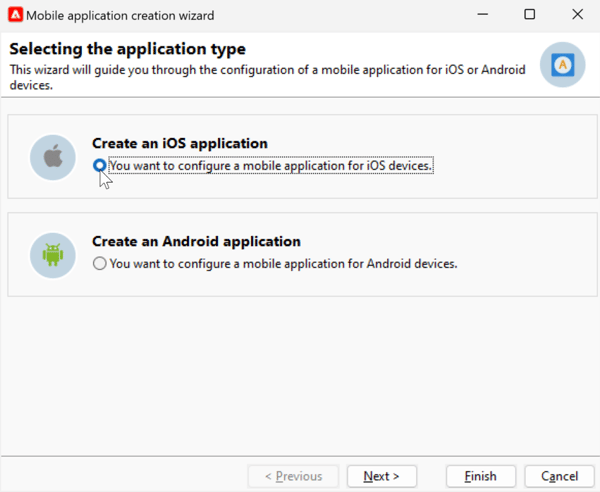Click the Apple logo icon
Image resolution: width=600 pixels, height=492 pixels.
click(x=53, y=158)
